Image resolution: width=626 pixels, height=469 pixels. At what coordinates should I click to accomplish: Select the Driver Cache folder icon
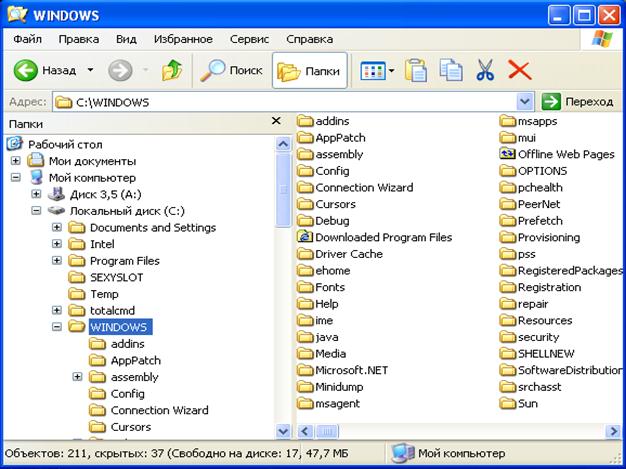click(x=305, y=254)
